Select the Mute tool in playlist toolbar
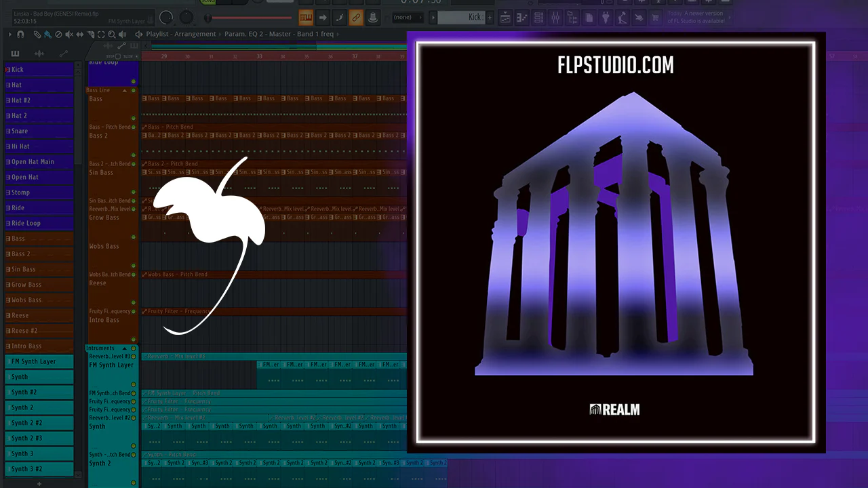This screenshot has height=488, width=868. (x=69, y=34)
